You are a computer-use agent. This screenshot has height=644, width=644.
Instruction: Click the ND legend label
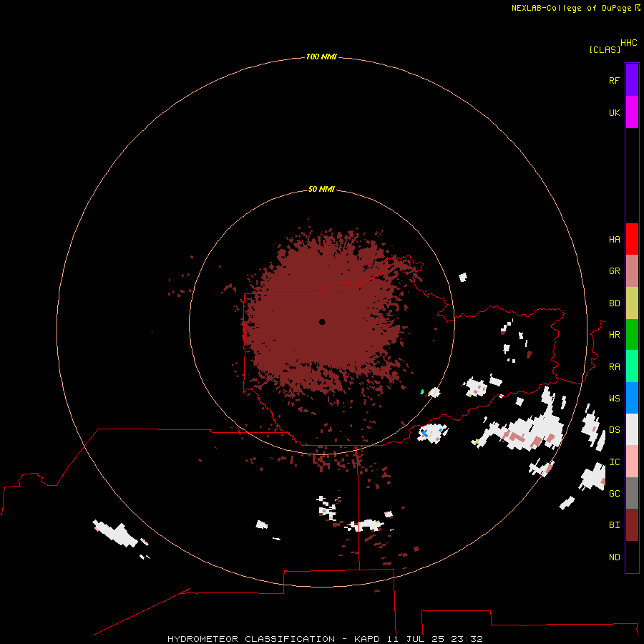pyautogui.click(x=614, y=557)
